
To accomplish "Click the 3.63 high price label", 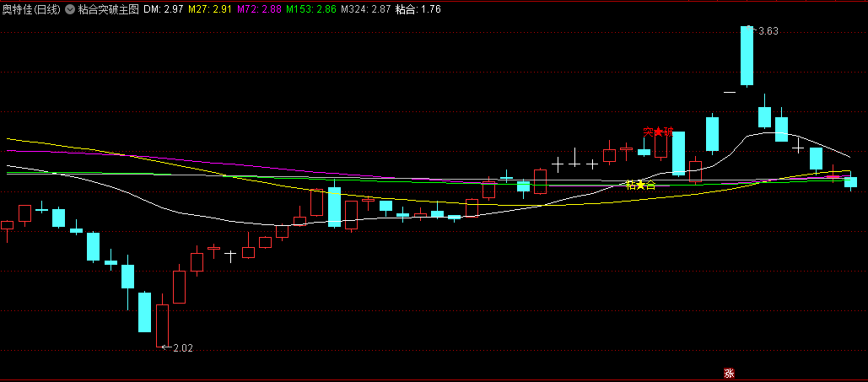I will click(768, 31).
